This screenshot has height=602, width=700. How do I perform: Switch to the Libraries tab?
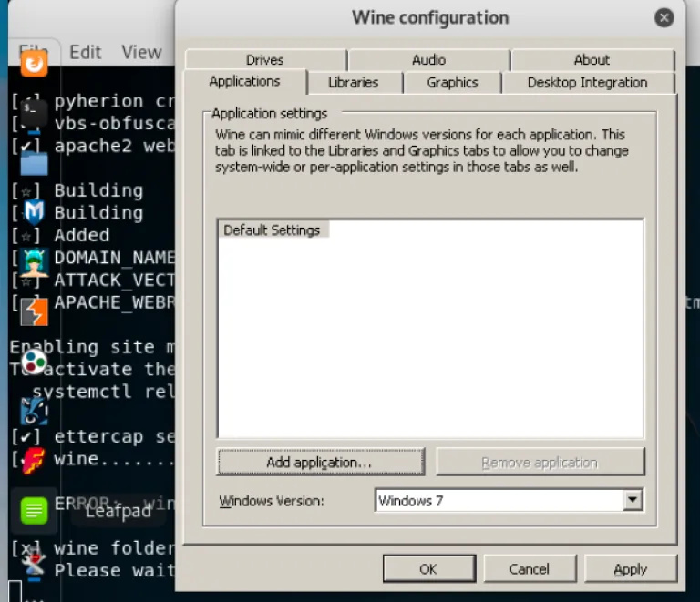point(353,82)
